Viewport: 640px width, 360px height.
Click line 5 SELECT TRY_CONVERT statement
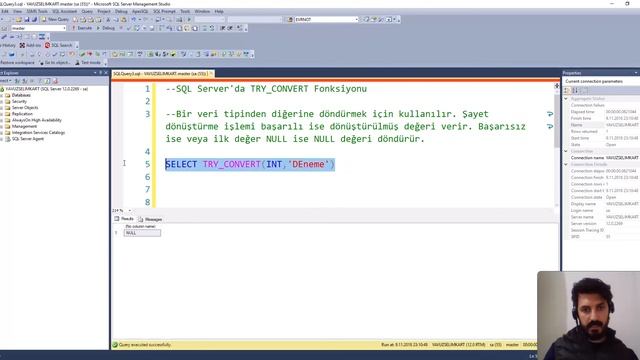pyautogui.click(x=250, y=164)
